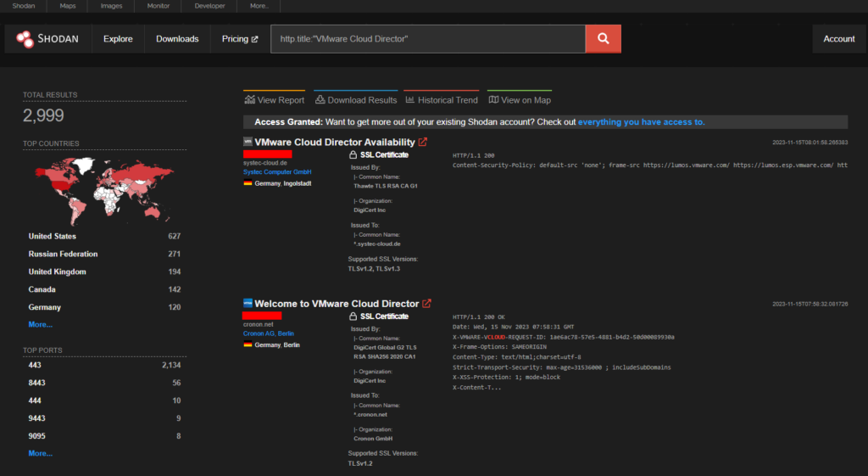
Task: Click the Shodan logo icon
Action: pos(25,39)
